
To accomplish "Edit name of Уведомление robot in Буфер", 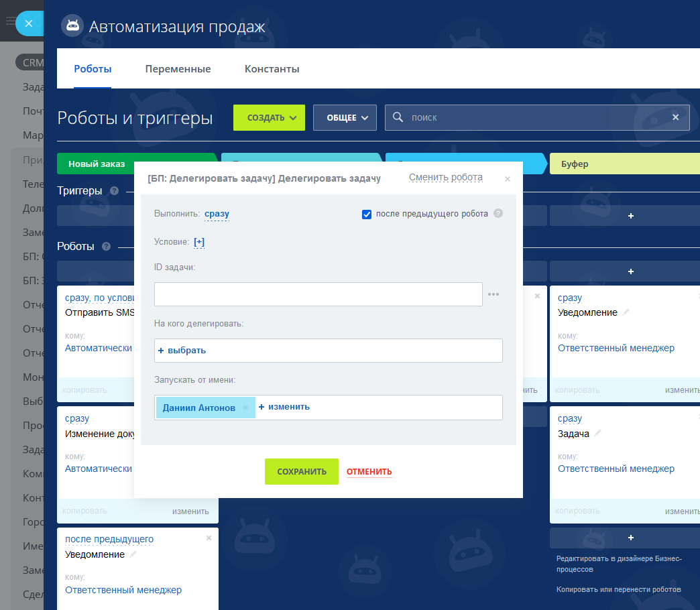I will [x=626, y=312].
